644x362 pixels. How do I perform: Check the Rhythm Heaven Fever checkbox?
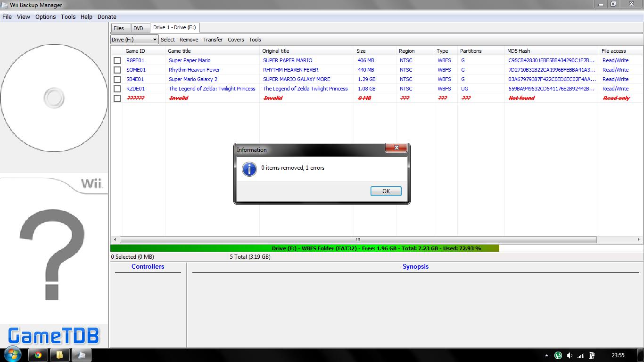[x=117, y=70]
